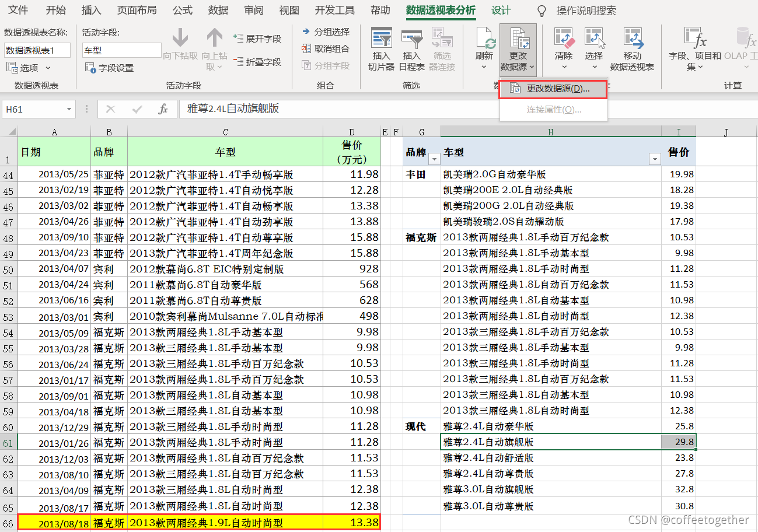Click the 插入日程表 icon
The width and height of the screenshot is (758, 532).
[x=412, y=38]
